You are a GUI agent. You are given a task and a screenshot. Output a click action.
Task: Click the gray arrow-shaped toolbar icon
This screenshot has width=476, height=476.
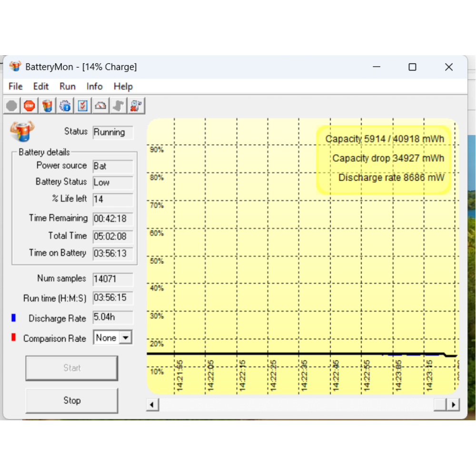pos(118,106)
